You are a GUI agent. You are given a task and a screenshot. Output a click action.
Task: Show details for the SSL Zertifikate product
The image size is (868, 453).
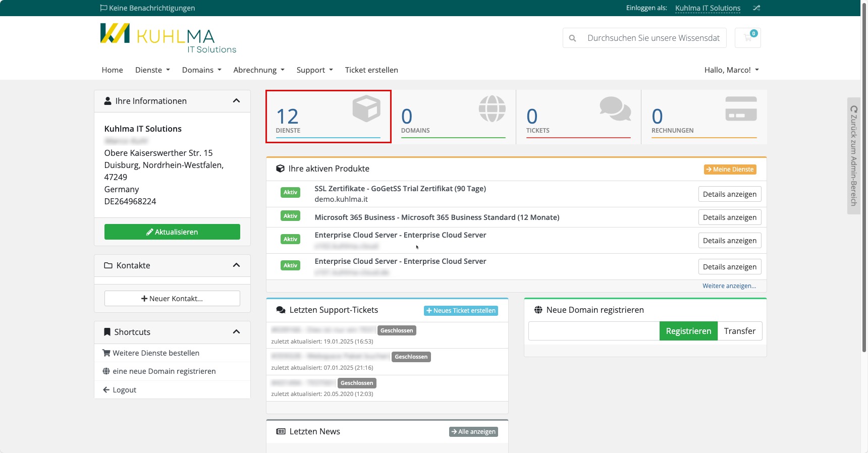(x=730, y=194)
